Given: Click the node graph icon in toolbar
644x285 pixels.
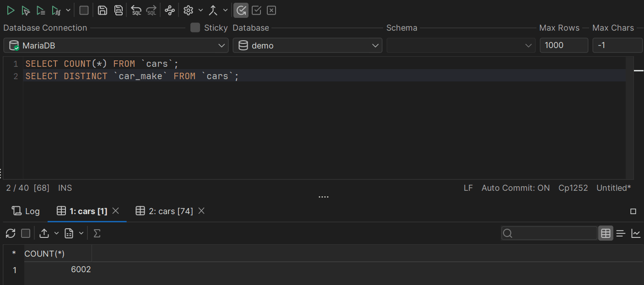Looking at the screenshot, I should pyautogui.click(x=170, y=10).
